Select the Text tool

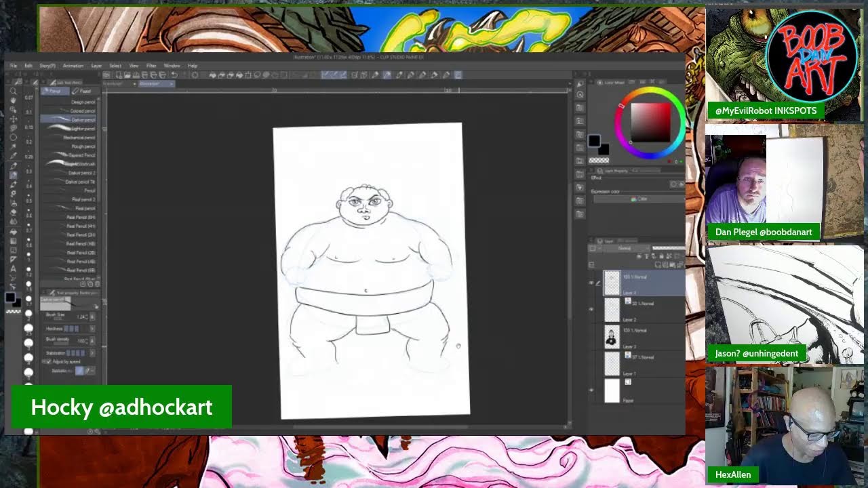pyautogui.click(x=14, y=268)
